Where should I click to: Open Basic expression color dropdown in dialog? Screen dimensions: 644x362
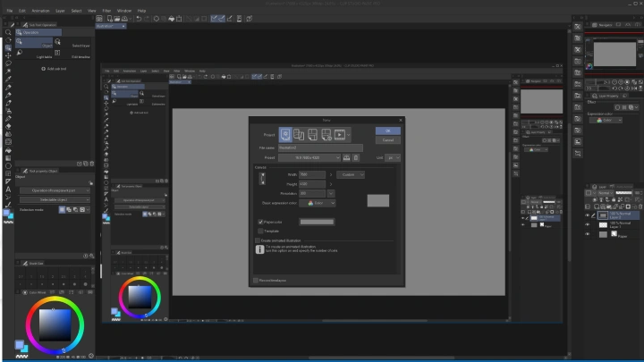point(317,203)
